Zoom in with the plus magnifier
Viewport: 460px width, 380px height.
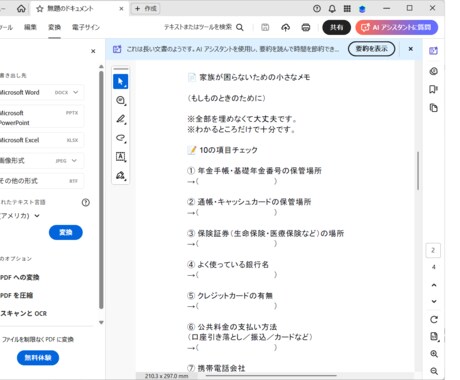coord(434,354)
